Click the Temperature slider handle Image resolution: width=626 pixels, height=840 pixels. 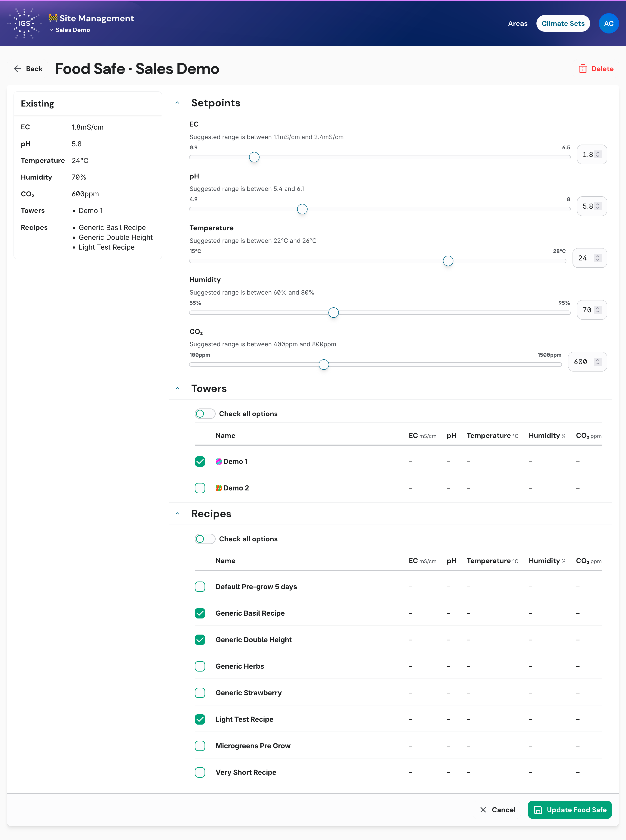[x=448, y=261]
